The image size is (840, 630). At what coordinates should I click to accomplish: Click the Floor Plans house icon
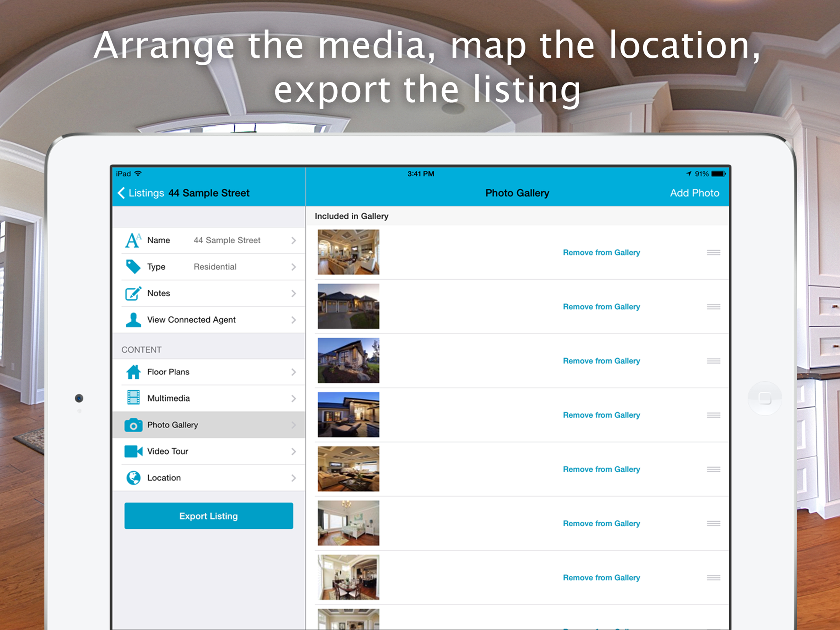[x=133, y=372]
